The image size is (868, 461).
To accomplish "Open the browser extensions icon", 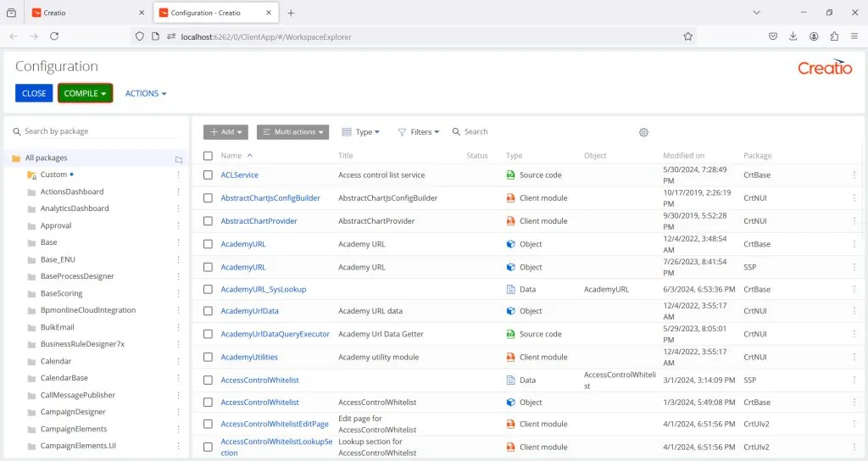I will pyautogui.click(x=834, y=36).
